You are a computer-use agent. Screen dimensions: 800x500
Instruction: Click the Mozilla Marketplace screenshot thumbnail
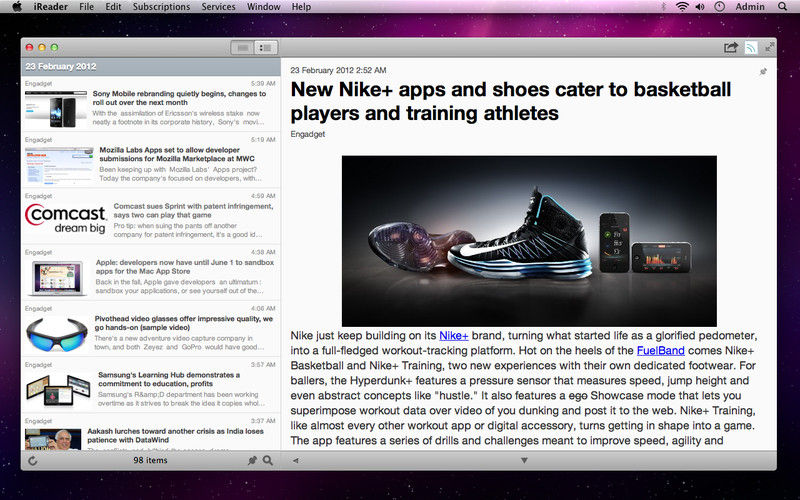(x=60, y=165)
